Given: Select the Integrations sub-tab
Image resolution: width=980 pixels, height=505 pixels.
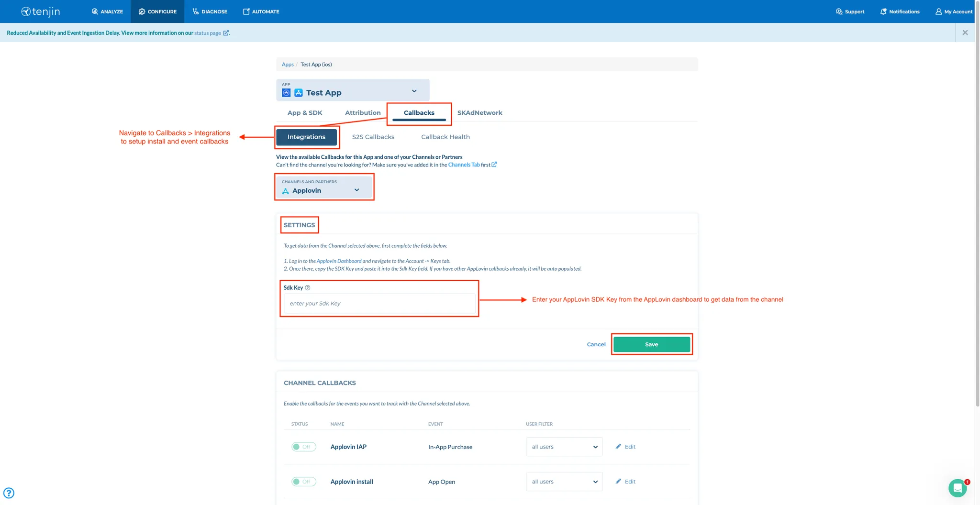Looking at the screenshot, I should (306, 137).
